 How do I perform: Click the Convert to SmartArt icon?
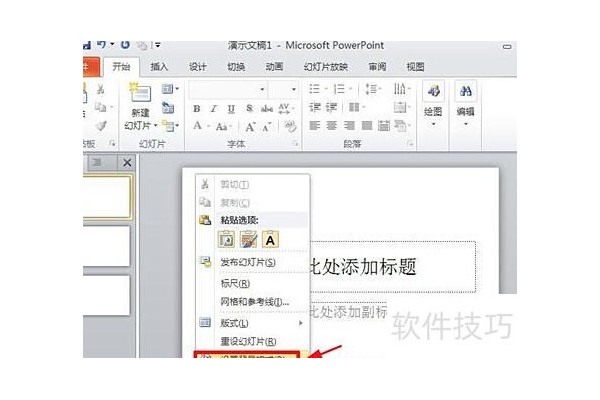pos(401,126)
